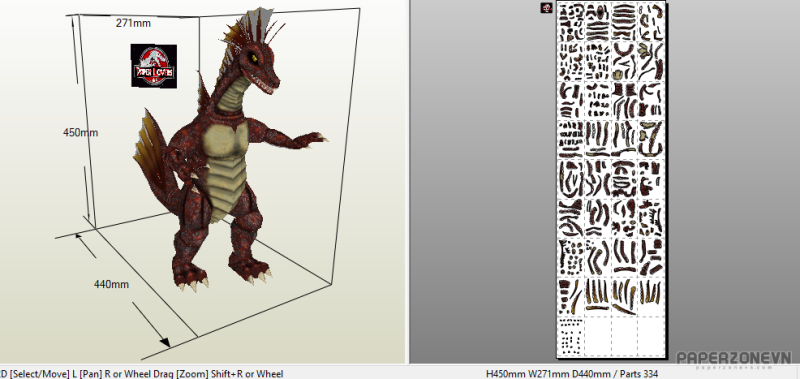Select the last pattern page with tiny dot parts
Image resolution: width=800 pixels, height=379 pixels.
pyautogui.click(x=571, y=335)
